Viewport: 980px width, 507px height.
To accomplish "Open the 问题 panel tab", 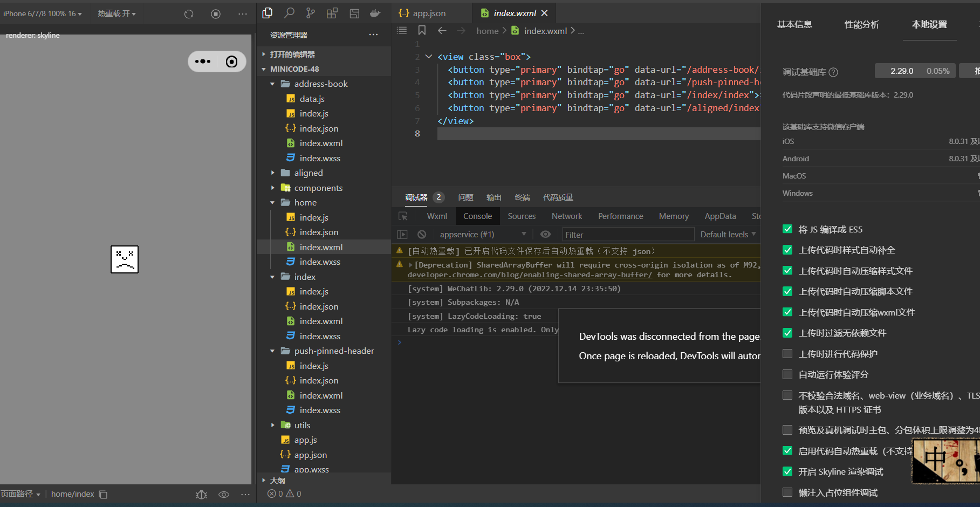I will click(465, 197).
